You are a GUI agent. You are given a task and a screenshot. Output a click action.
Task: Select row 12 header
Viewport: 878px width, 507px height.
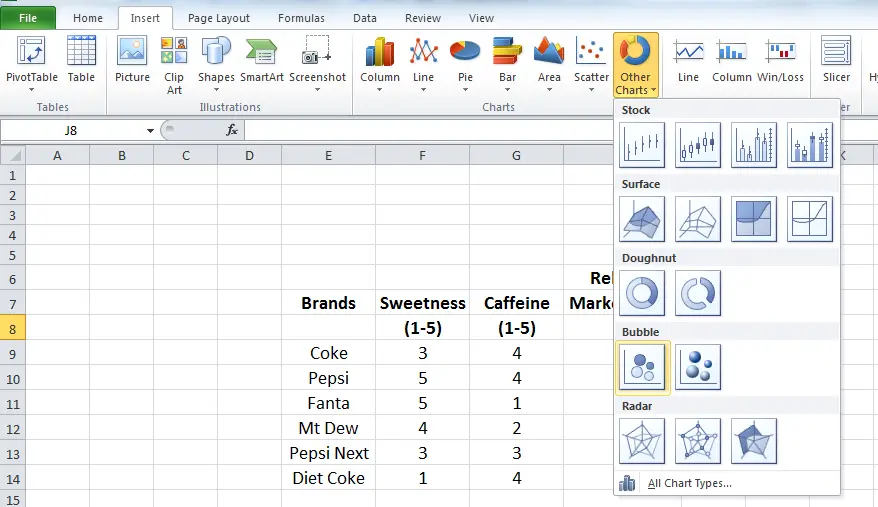point(12,429)
